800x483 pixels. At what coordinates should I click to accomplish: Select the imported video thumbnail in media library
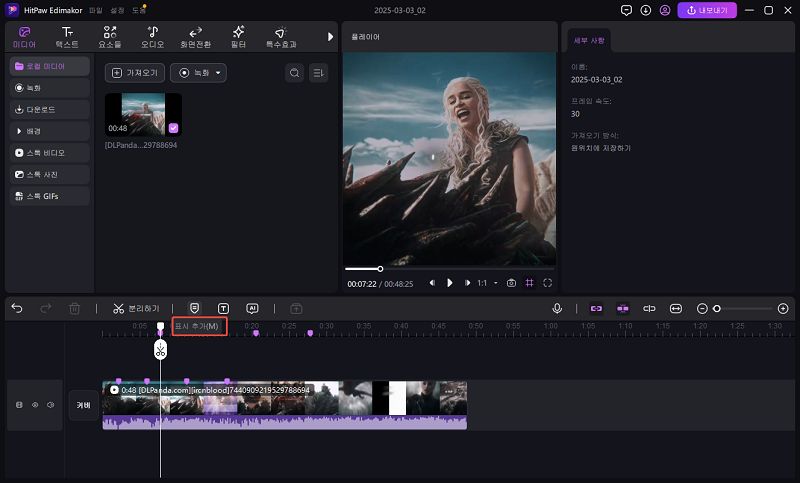pos(144,115)
